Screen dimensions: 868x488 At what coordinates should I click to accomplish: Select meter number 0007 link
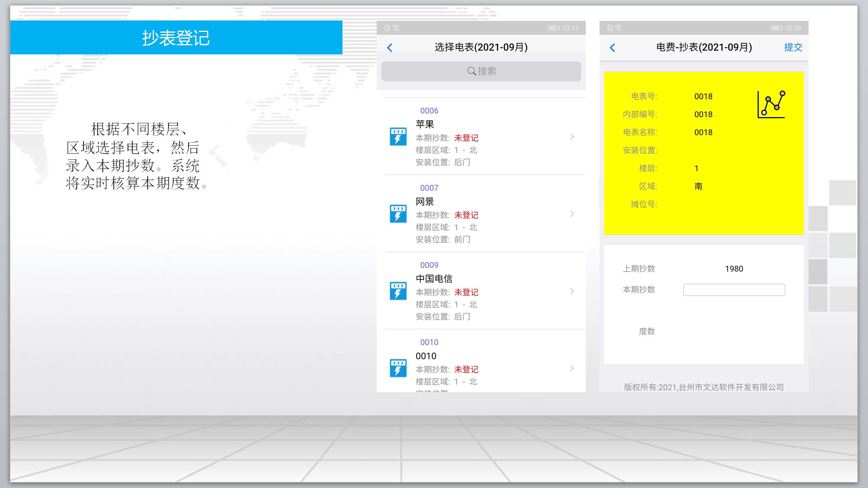click(x=429, y=188)
